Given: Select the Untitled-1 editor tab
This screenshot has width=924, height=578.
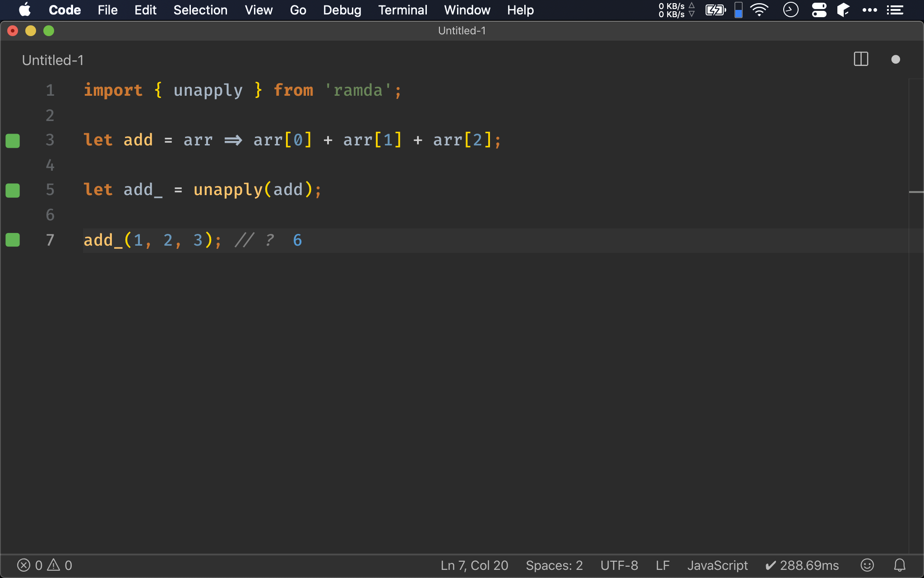Looking at the screenshot, I should [x=53, y=60].
